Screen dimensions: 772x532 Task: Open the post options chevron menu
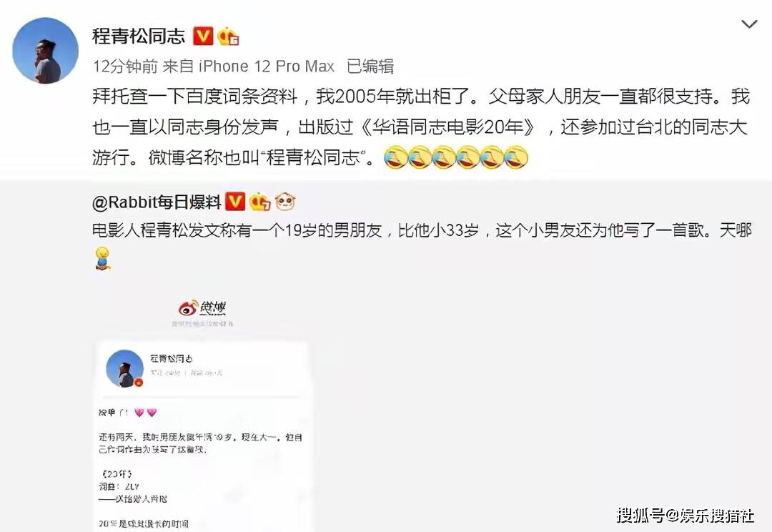[x=749, y=24]
